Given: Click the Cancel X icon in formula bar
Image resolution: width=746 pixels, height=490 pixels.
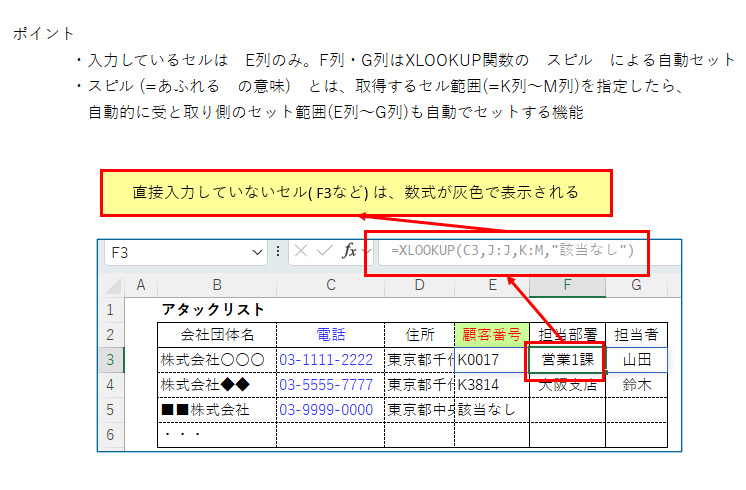Looking at the screenshot, I should coord(300,251).
